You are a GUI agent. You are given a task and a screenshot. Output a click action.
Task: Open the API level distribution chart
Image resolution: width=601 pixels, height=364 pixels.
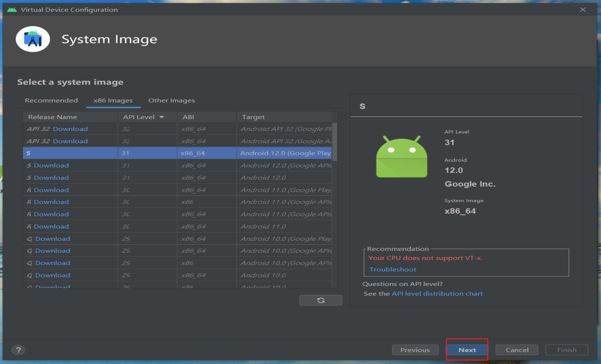[437, 293]
